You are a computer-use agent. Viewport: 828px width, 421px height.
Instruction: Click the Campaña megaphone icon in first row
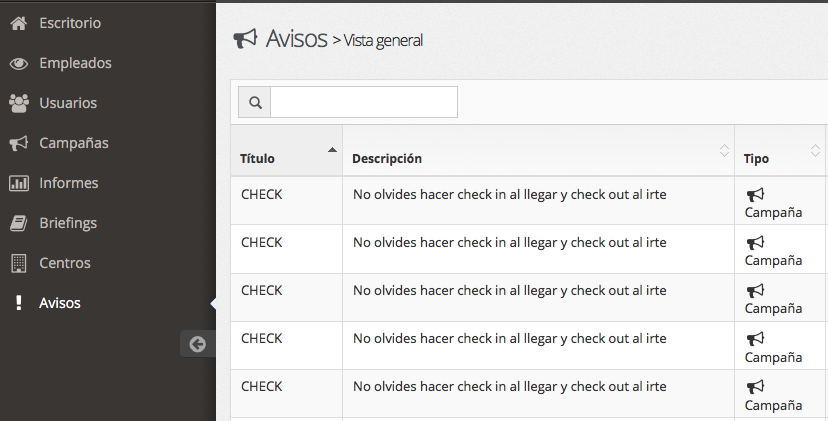coord(755,195)
